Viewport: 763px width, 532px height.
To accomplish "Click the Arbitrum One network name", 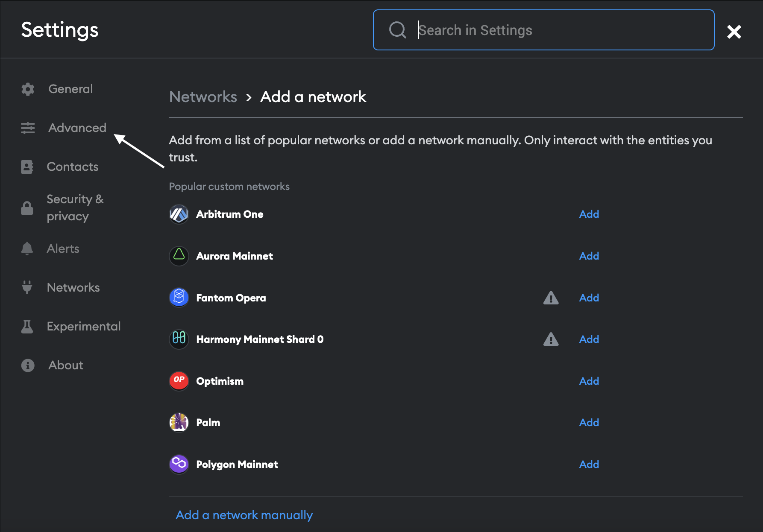I will 230,214.
